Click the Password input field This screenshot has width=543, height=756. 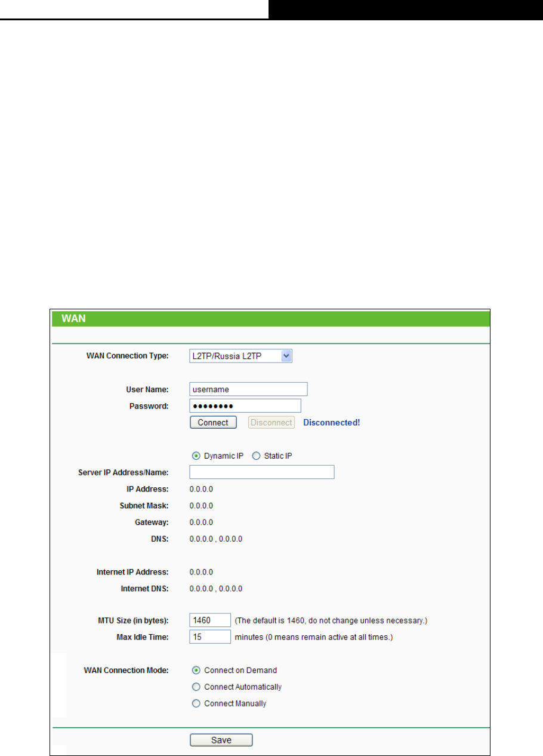click(x=245, y=406)
